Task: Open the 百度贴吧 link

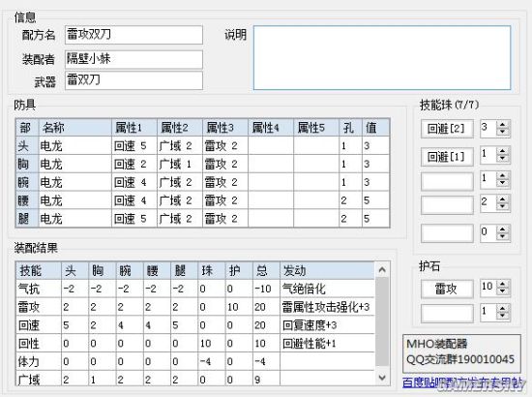Action: click(463, 383)
